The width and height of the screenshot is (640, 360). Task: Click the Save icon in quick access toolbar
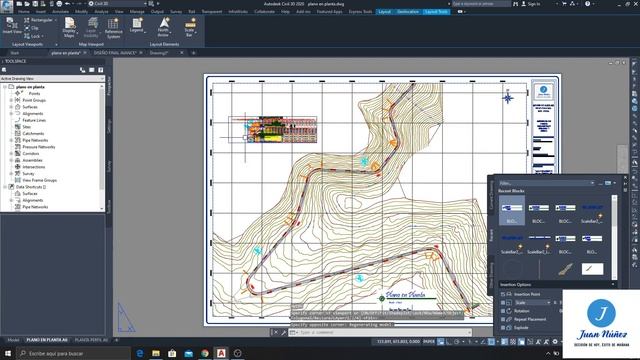(35, 4)
